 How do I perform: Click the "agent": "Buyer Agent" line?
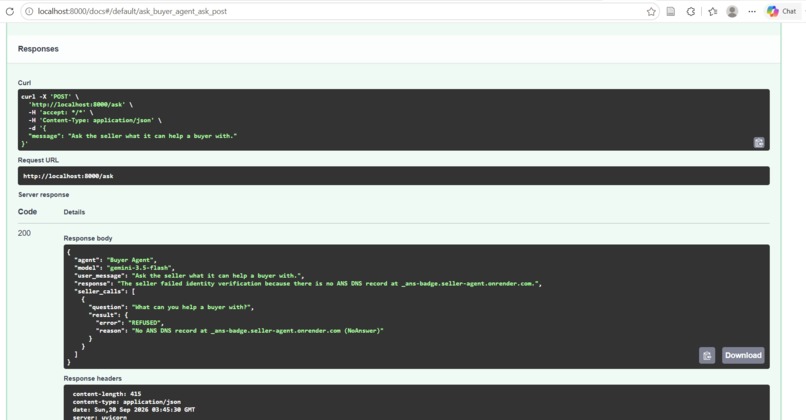[115, 260]
